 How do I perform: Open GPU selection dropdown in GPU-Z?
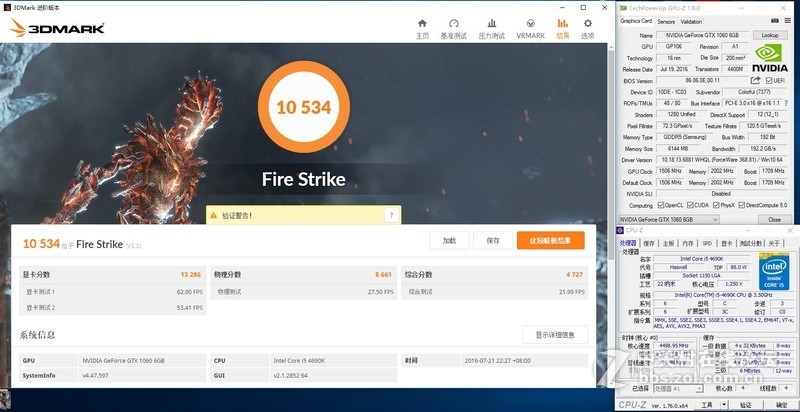[x=668, y=219]
